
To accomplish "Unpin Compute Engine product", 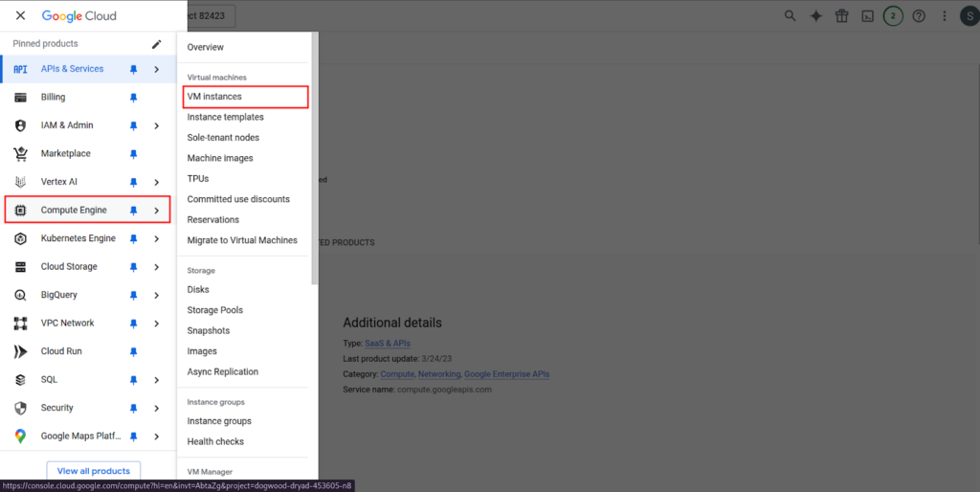I will pos(133,211).
